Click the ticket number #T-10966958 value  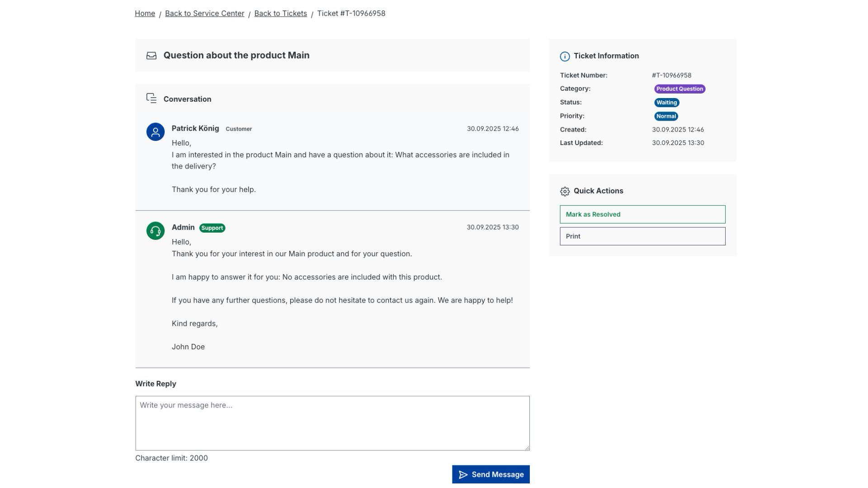pos(671,75)
